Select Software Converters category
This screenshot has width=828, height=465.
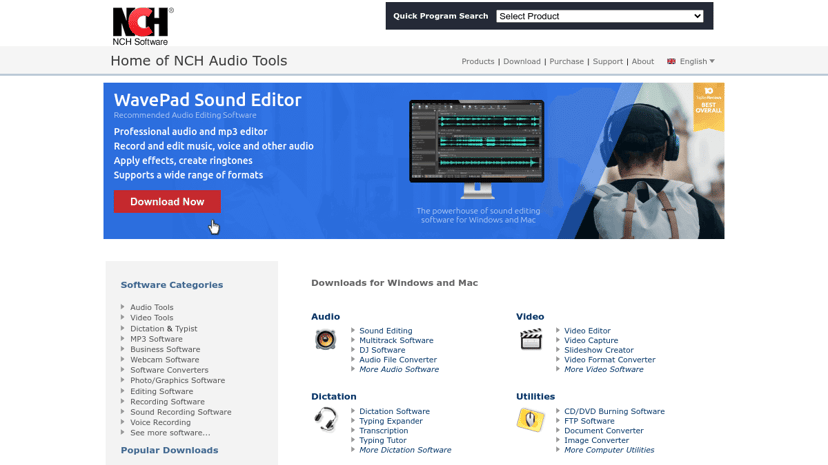(x=169, y=370)
